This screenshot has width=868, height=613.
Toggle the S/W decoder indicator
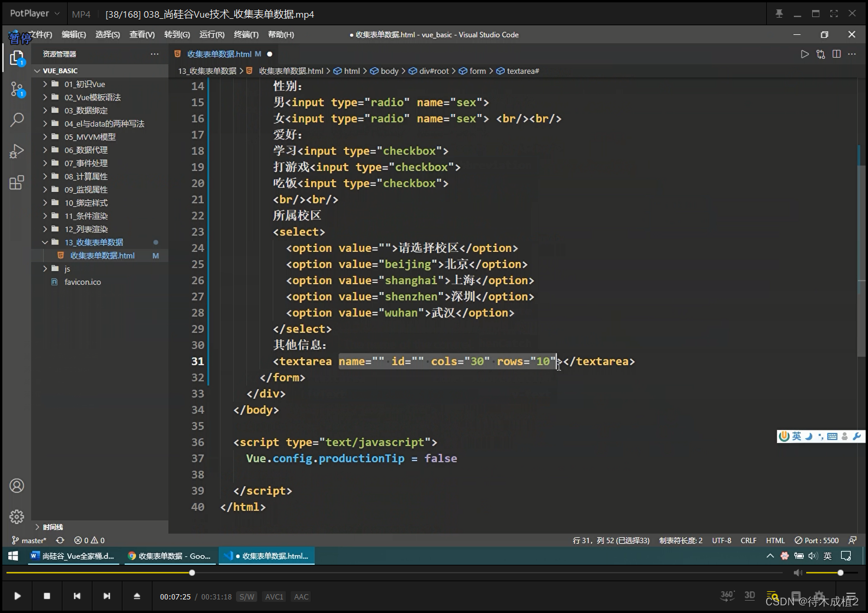point(247,597)
